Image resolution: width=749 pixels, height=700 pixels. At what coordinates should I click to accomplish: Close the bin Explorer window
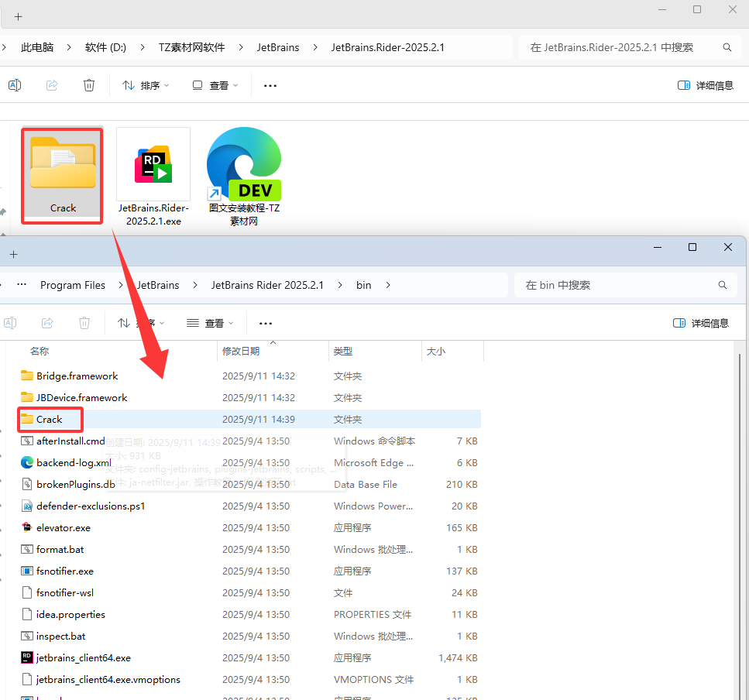point(728,247)
